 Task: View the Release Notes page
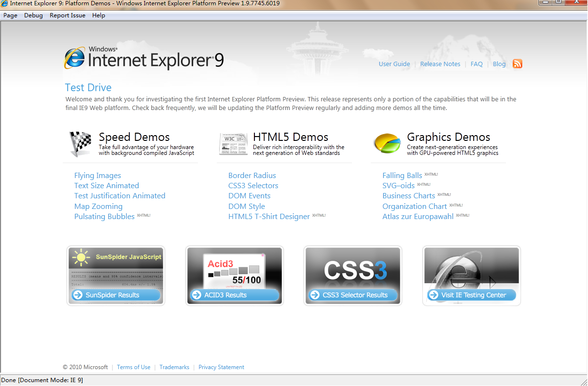coord(440,63)
